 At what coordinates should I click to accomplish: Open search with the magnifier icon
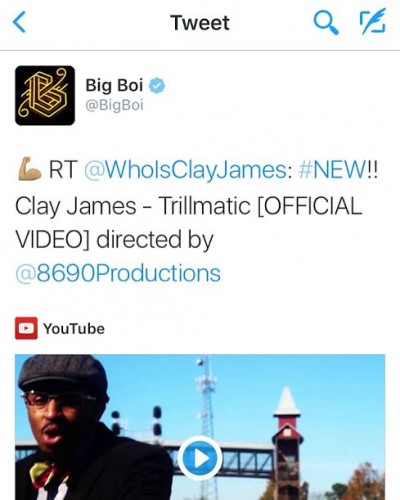(x=326, y=22)
